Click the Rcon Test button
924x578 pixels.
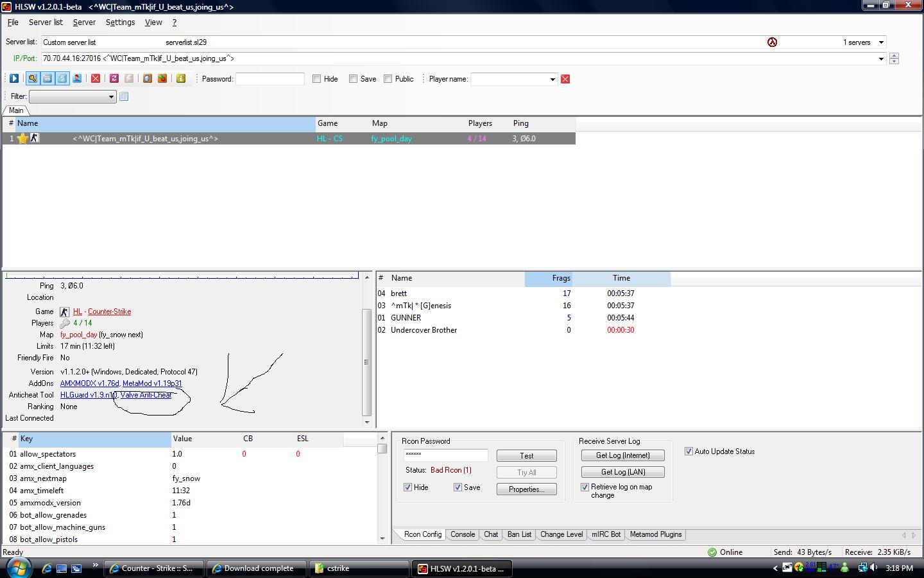pyautogui.click(x=527, y=455)
